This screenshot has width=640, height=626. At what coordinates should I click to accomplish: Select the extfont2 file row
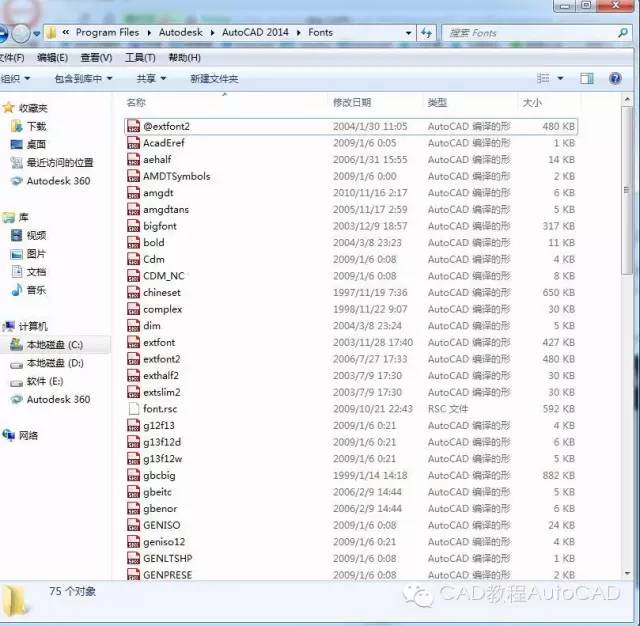point(351,359)
